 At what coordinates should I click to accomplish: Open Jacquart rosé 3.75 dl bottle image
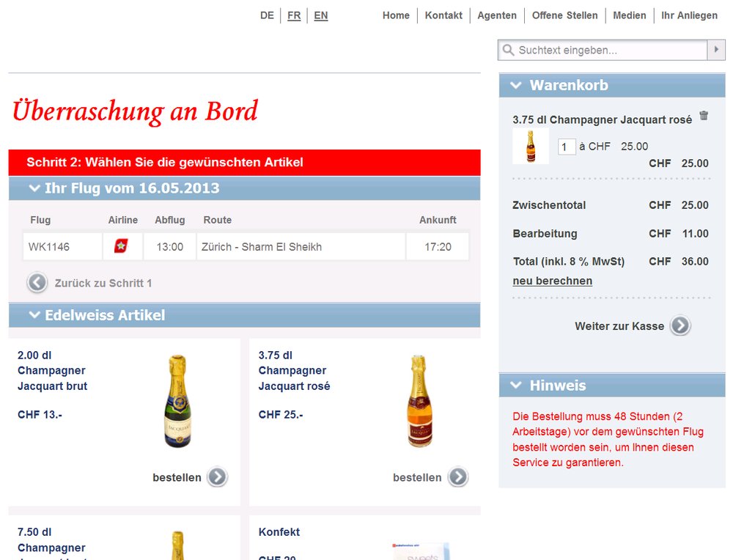coord(419,401)
